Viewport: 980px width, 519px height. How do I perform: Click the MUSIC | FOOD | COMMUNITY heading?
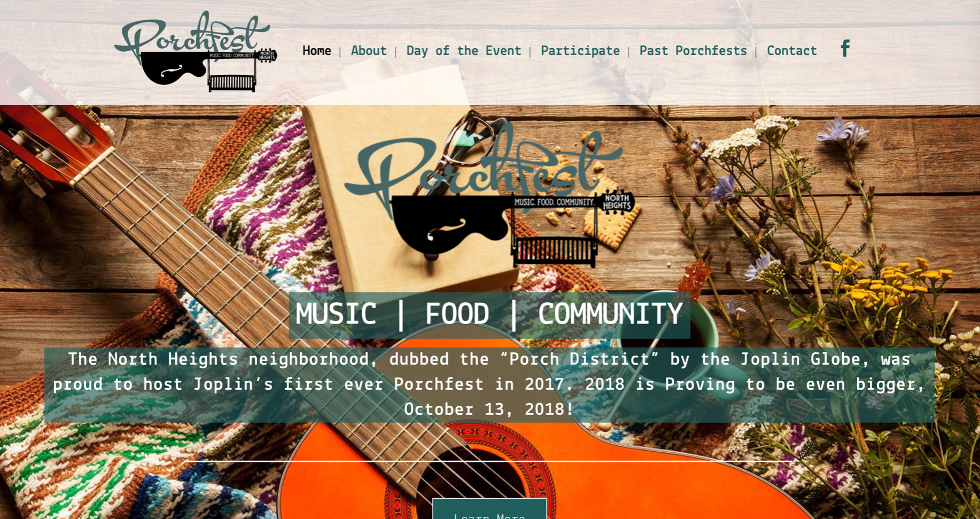click(489, 314)
